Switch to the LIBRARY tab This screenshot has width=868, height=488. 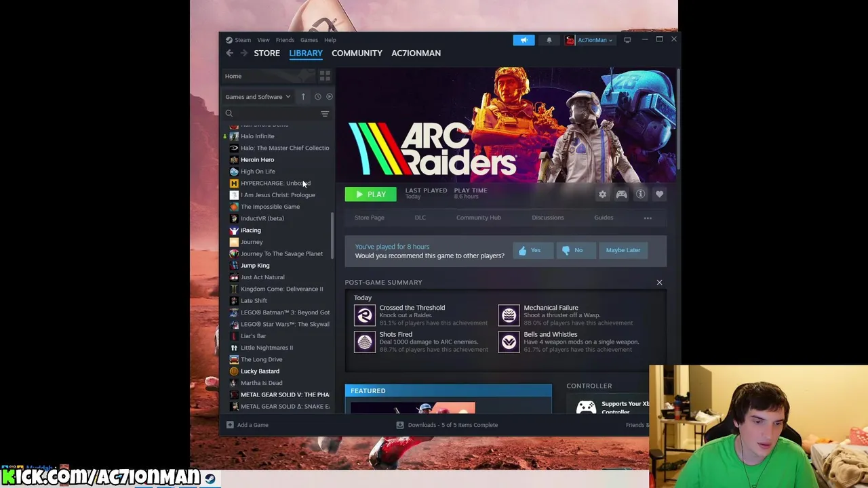306,53
